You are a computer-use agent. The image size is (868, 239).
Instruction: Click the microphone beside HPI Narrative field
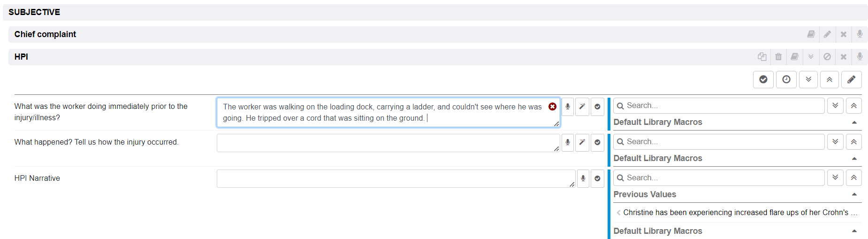pyautogui.click(x=583, y=178)
